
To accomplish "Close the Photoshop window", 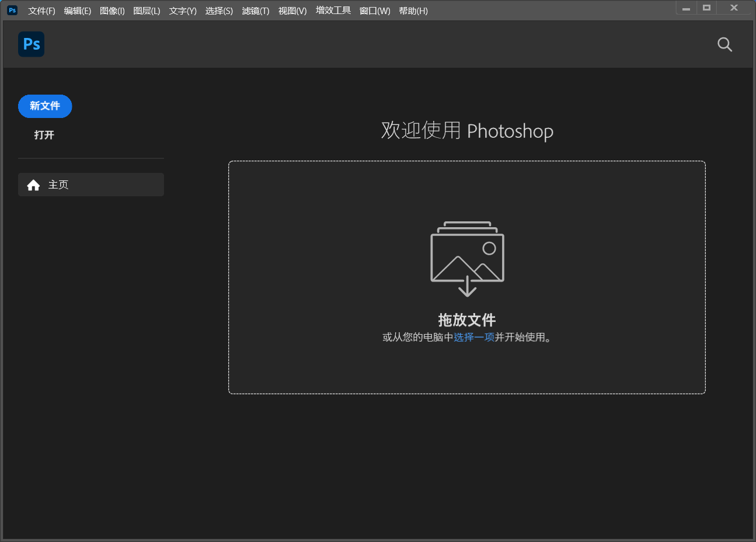I will 734,8.
